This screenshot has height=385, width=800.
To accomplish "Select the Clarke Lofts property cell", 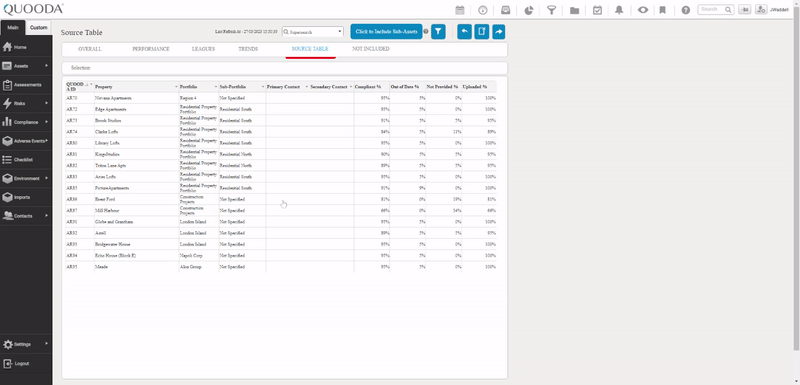I will (136, 132).
